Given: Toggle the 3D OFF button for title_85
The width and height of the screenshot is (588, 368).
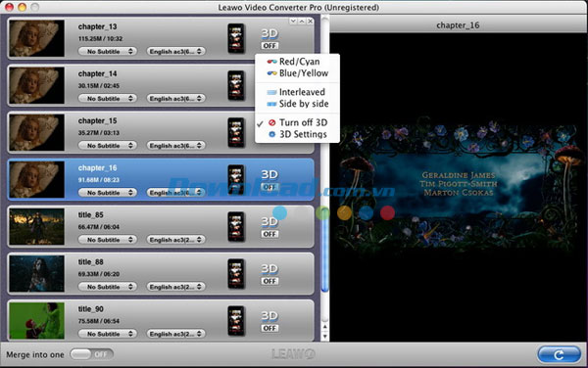Looking at the screenshot, I should [x=269, y=234].
